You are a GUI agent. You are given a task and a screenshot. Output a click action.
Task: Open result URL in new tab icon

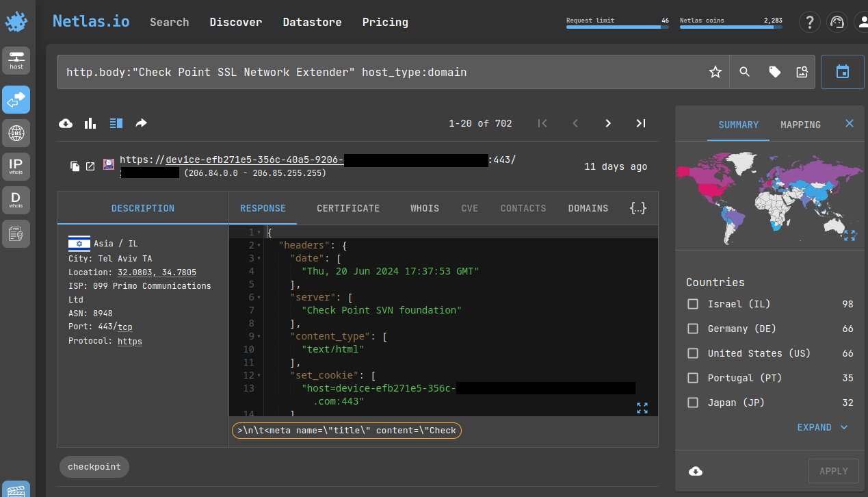click(90, 166)
